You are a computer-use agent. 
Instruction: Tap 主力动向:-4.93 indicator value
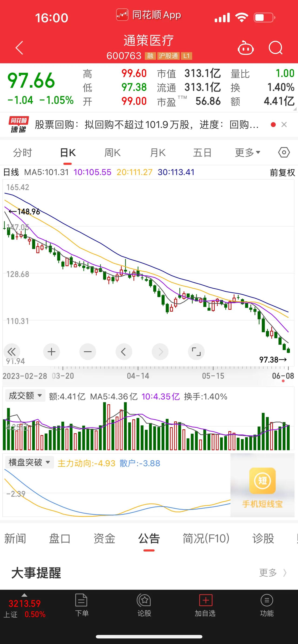86,463
